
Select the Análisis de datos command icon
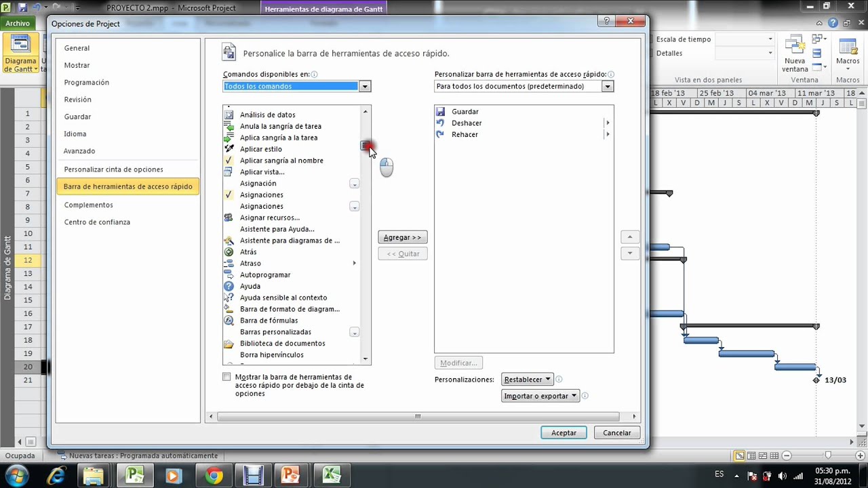point(229,115)
